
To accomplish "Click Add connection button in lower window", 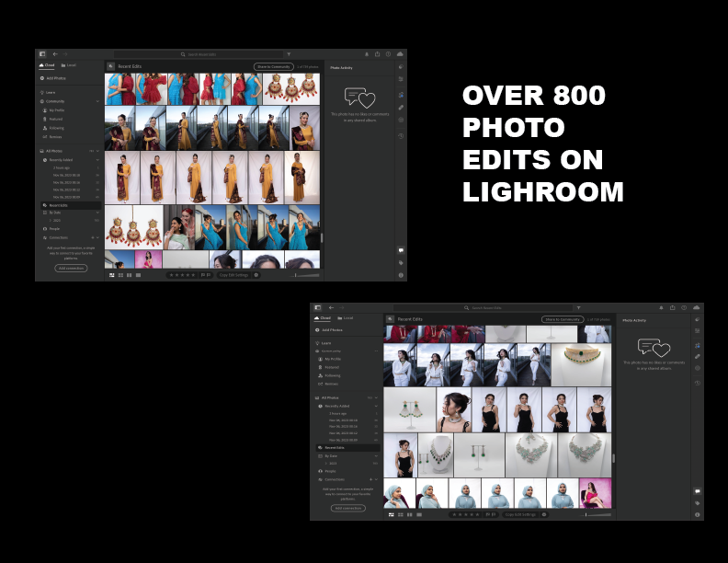I will tap(348, 508).
